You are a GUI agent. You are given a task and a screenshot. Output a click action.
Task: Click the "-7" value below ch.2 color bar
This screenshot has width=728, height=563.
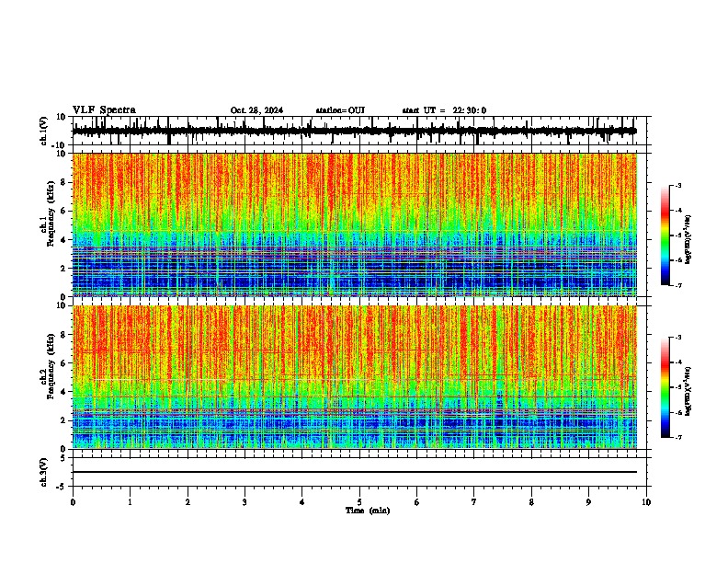click(678, 437)
